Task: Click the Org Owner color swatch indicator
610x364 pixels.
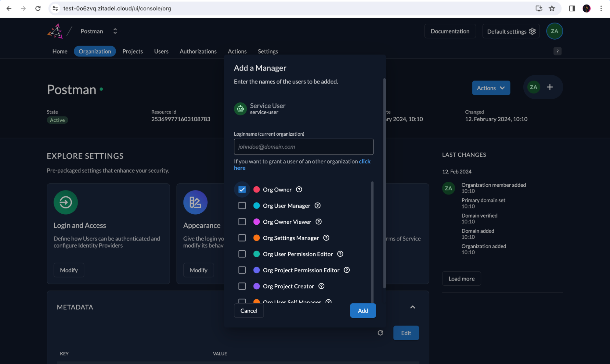Action: click(256, 190)
